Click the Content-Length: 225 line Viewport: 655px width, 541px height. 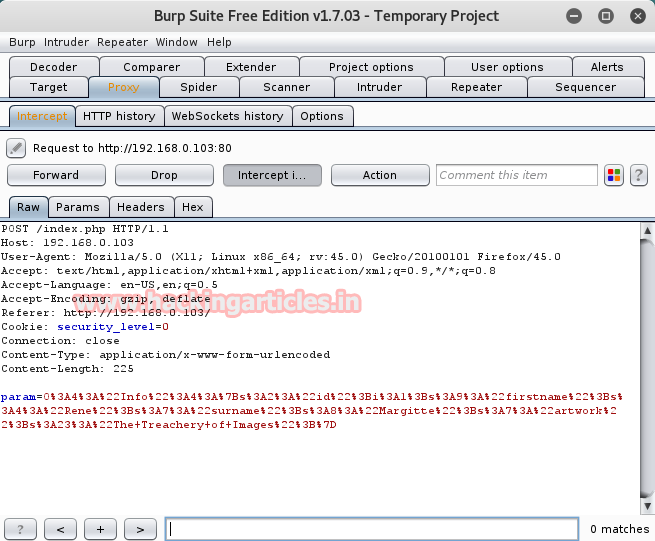(67, 369)
